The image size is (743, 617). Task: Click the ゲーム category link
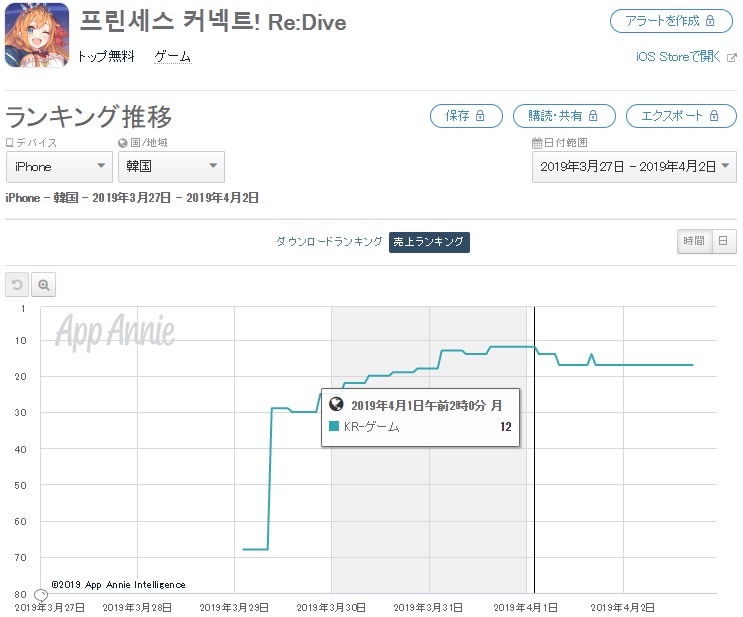[x=172, y=57]
